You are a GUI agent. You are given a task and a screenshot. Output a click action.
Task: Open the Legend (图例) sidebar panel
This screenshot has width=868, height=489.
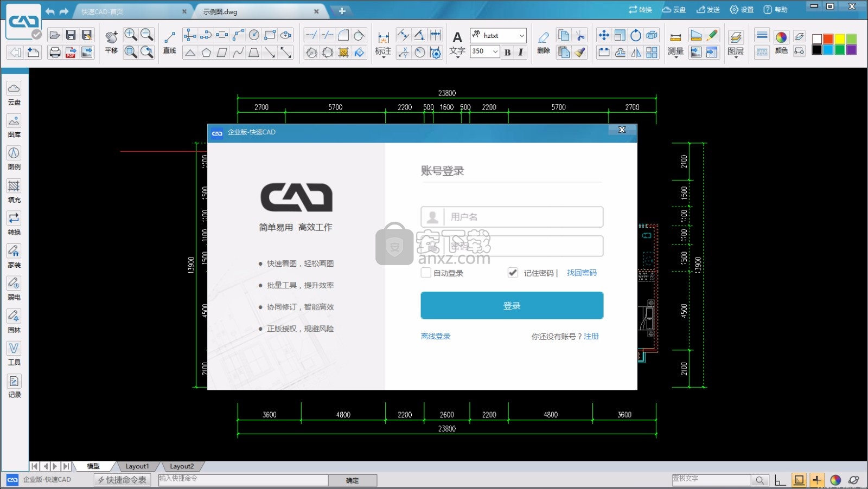(x=14, y=159)
